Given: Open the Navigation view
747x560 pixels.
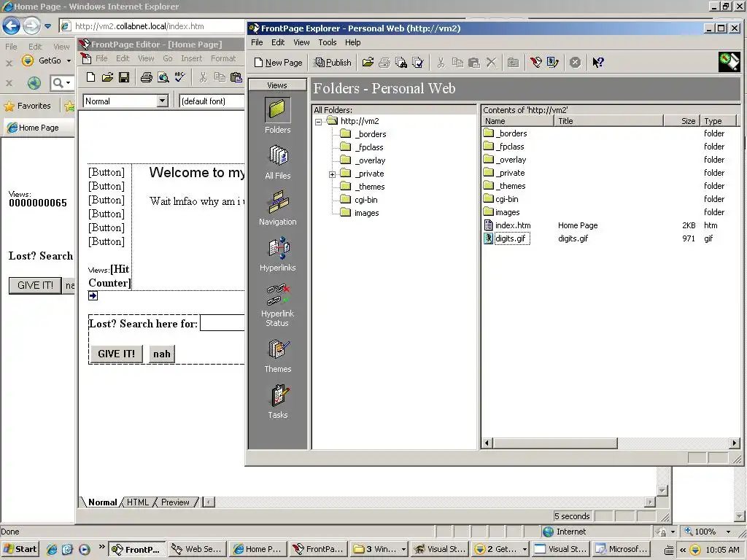Looking at the screenshot, I should (x=277, y=208).
